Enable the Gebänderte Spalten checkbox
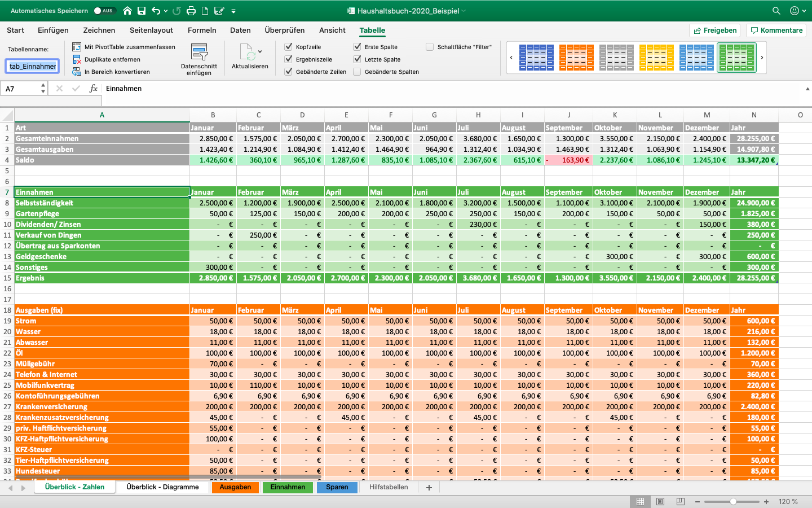 click(357, 72)
